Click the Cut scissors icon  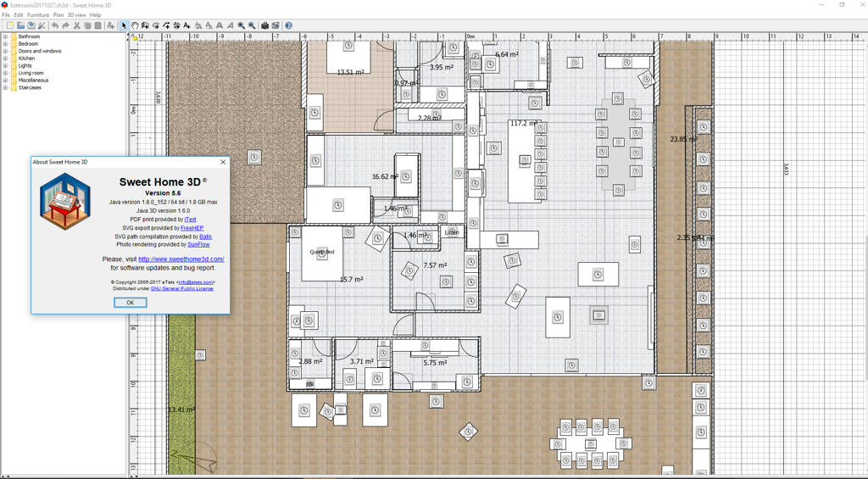(77, 25)
